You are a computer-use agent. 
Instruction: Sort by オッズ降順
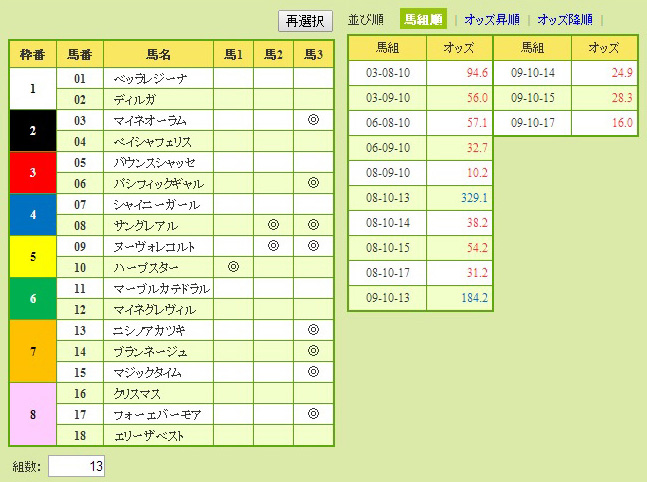(x=564, y=19)
